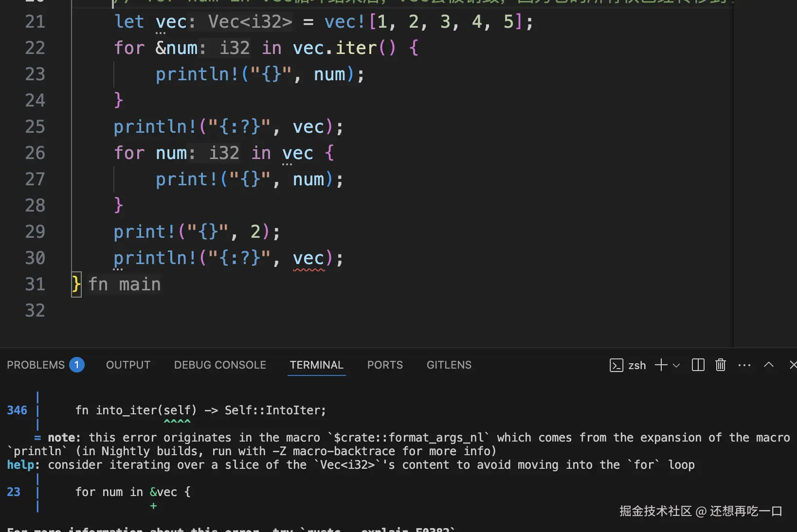This screenshot has height=532, width=797.
Task: Click the Vec<i32> type hint on line 21
Action: [251, 22]
